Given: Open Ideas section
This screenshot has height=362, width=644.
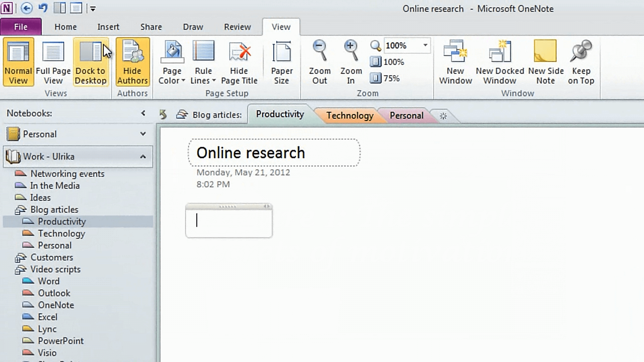Looking at the screenshot, I should [40, 198].
